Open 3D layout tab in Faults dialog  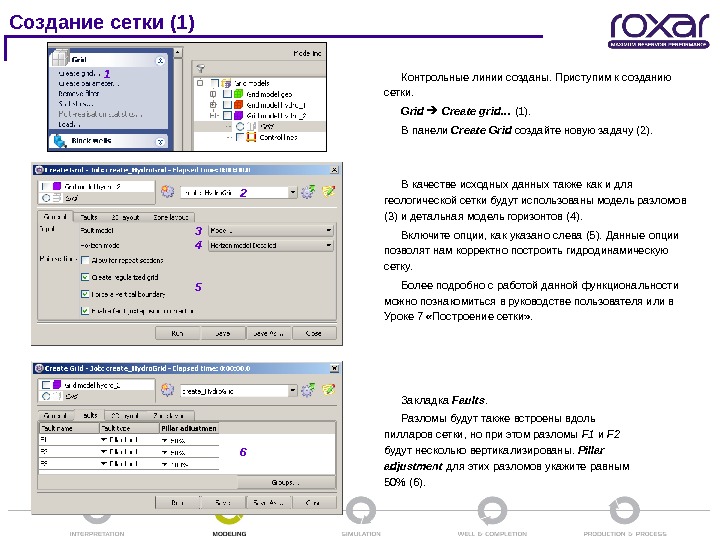point(125,416)
